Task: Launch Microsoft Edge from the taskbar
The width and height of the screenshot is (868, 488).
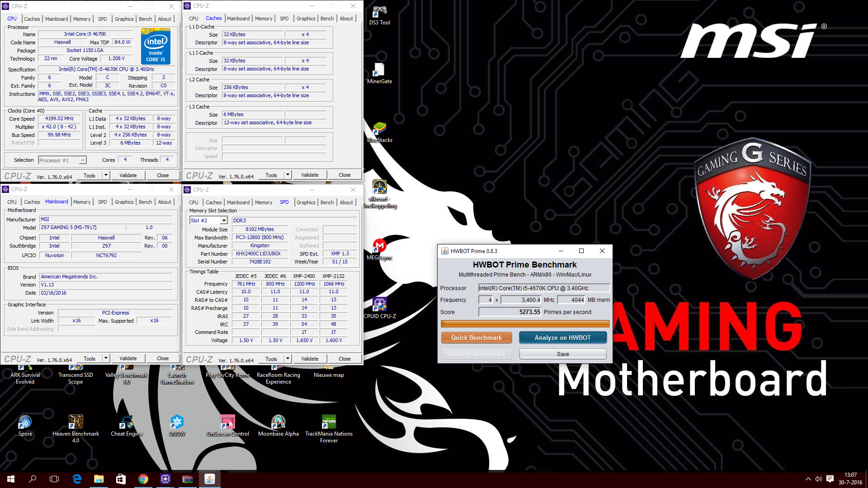Action: [x=77, y=479]
